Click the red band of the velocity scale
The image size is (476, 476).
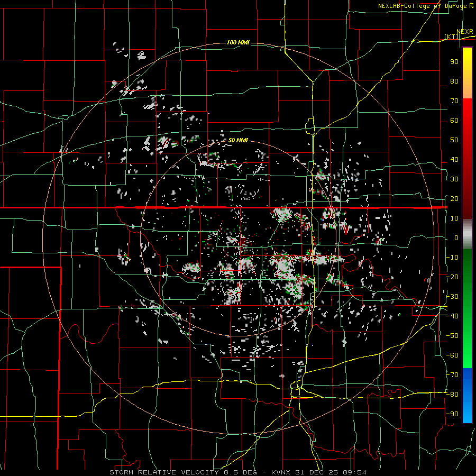point(467,159)
